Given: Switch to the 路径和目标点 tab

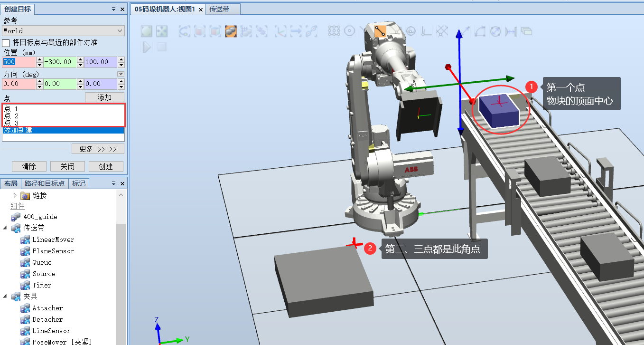Looking at the screenshot, I should tap(45, 184).
